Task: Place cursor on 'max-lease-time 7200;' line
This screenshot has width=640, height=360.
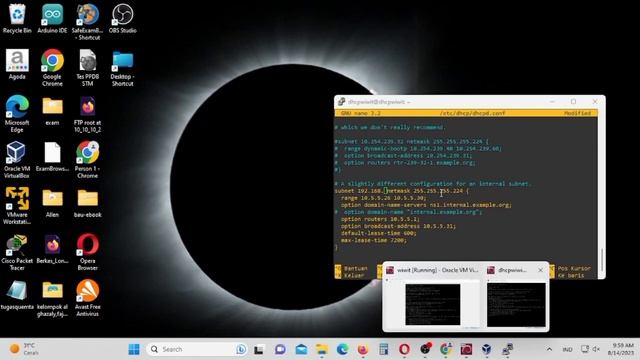Action: coord(373,240)
